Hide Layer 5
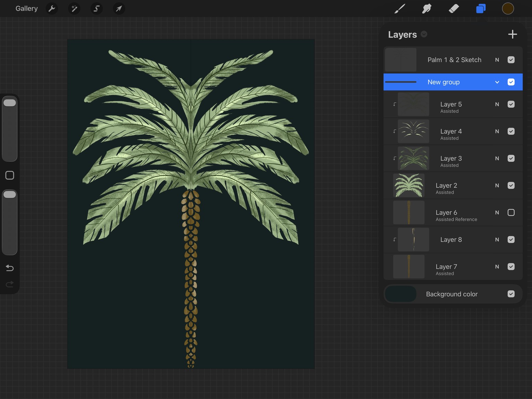 coord(511,104)
